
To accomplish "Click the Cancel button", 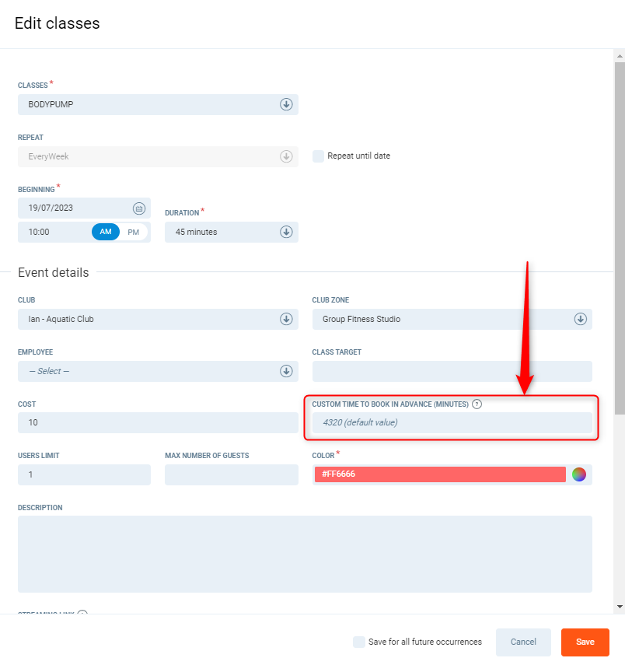I will (x=523, y=642).
